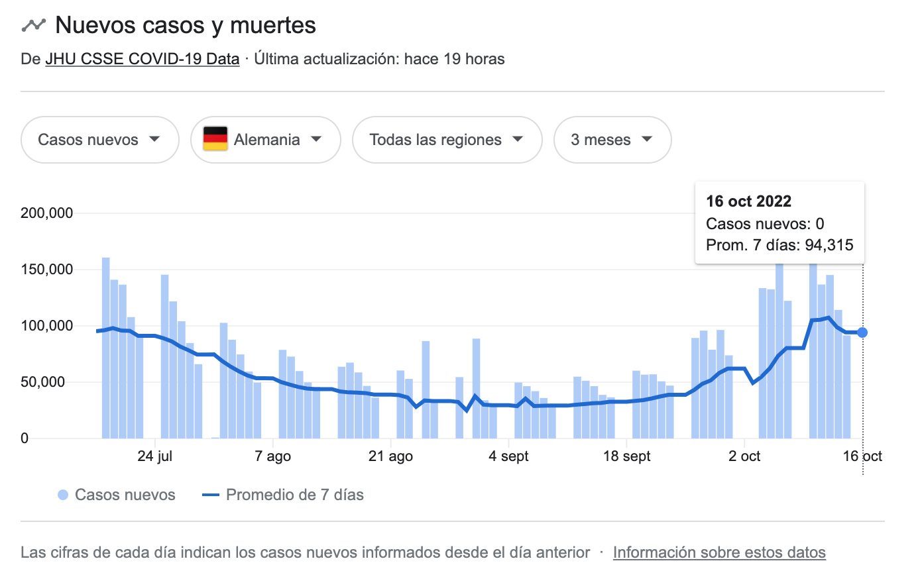Image resolution: width=924 pixels, height=567 pixels.
Task: Click the Nuevos casos y muertes heading
Action: pos(185,25)
